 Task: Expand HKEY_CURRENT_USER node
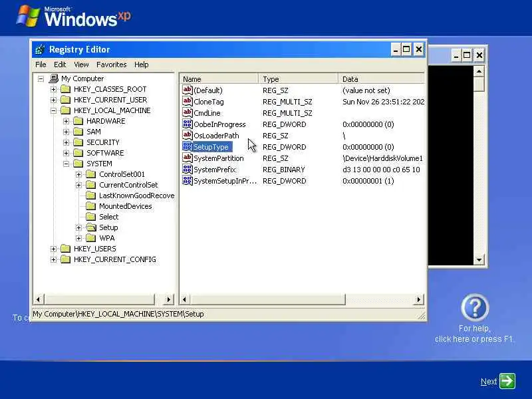[54, 100]
